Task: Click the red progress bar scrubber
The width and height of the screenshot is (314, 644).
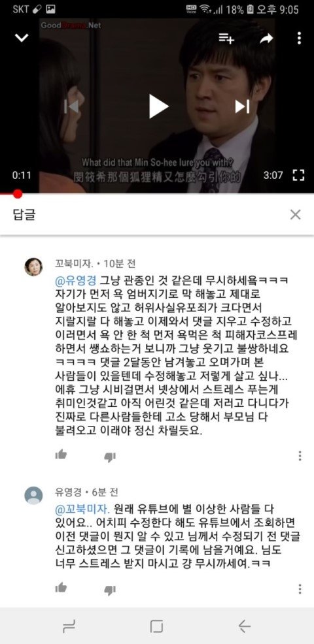Action: click(17, 193)
